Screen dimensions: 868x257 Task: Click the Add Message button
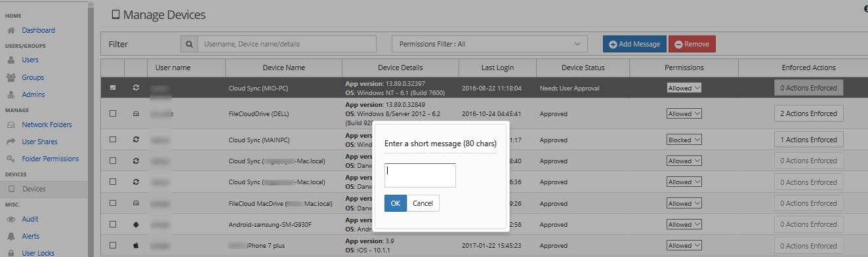point(634,44)
